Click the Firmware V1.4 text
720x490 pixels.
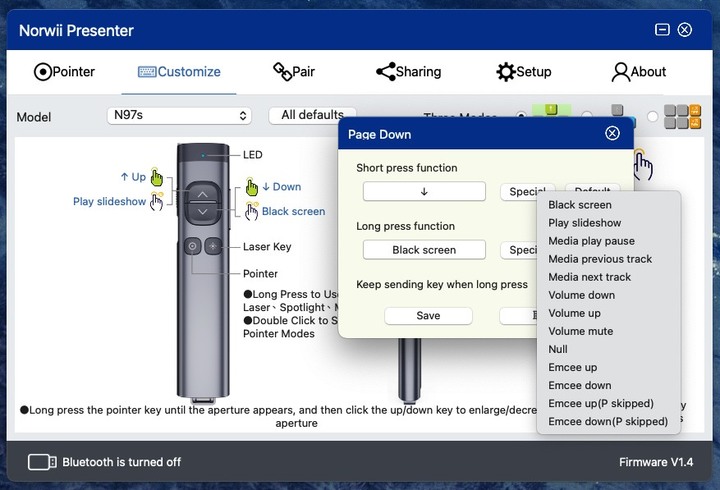point(656,462)
